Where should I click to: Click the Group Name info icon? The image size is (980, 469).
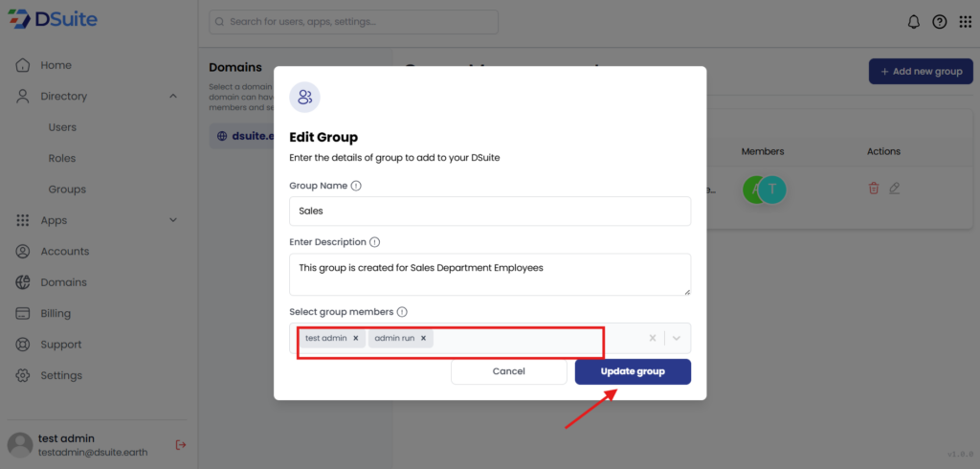point(356,186)
